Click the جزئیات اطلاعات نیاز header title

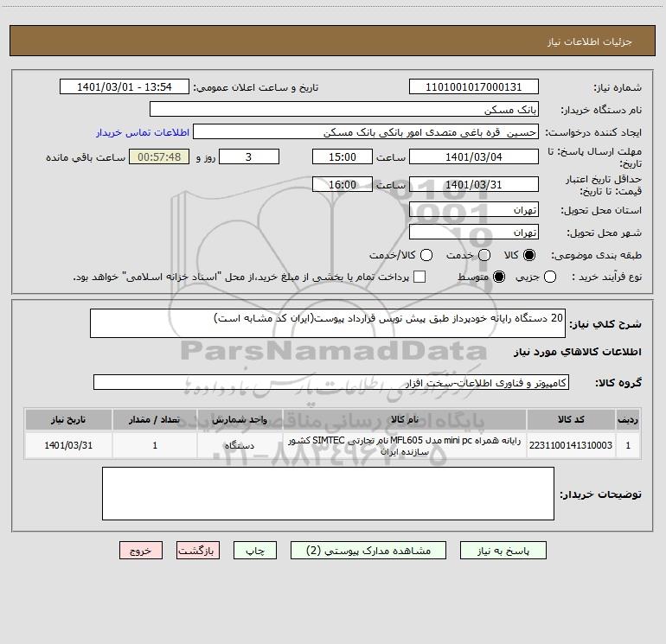tap(589, 41)
